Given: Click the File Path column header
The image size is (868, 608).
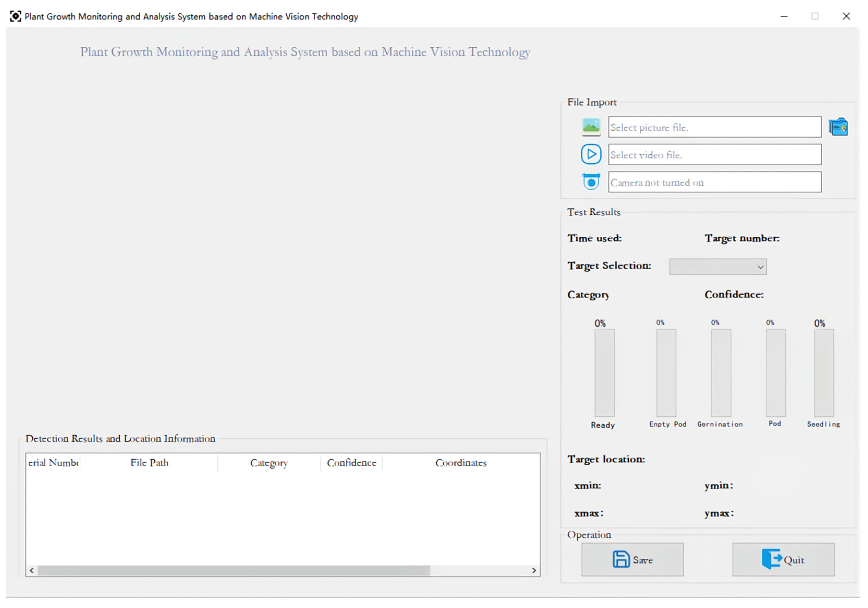Looking at the screenshot, I should click(149, 463).
